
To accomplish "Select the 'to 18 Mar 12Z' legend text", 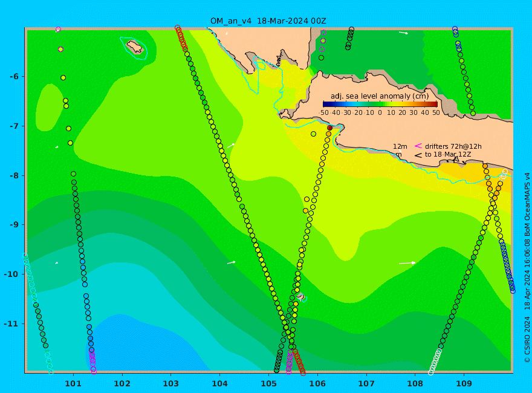I will pyautogui.click(x=448, y=154).
